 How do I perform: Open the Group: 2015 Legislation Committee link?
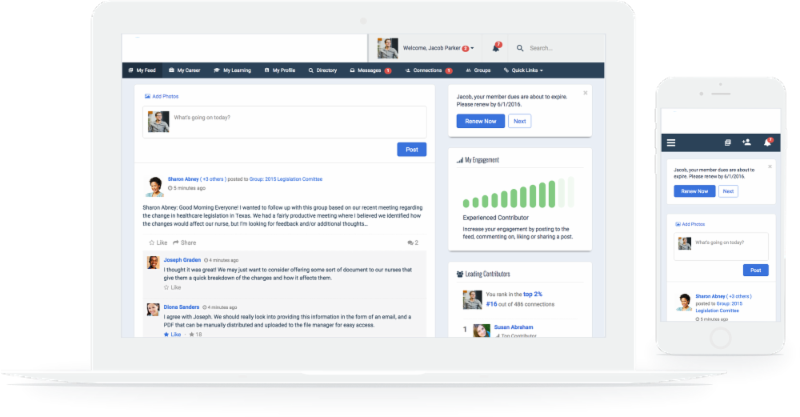click(287, 178)
